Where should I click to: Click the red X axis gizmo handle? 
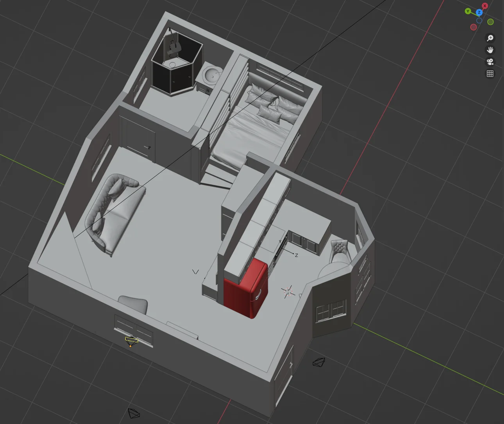click(x=485, y=6)
